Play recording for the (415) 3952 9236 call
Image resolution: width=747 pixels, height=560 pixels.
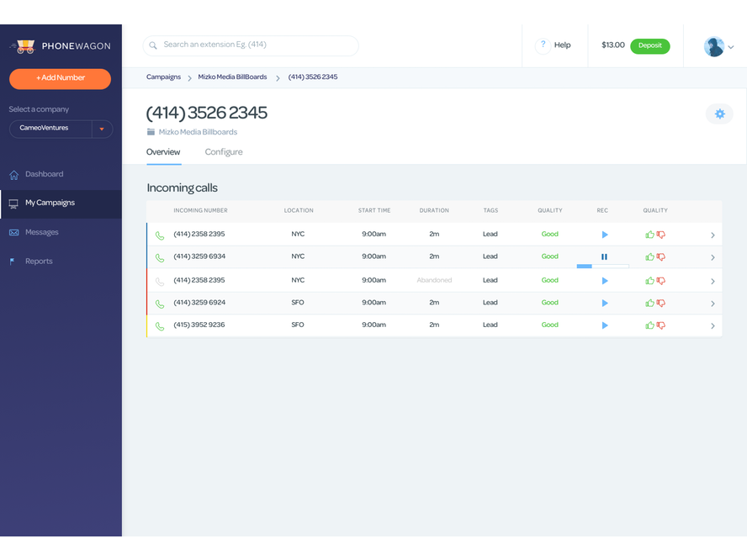point(605,325)
